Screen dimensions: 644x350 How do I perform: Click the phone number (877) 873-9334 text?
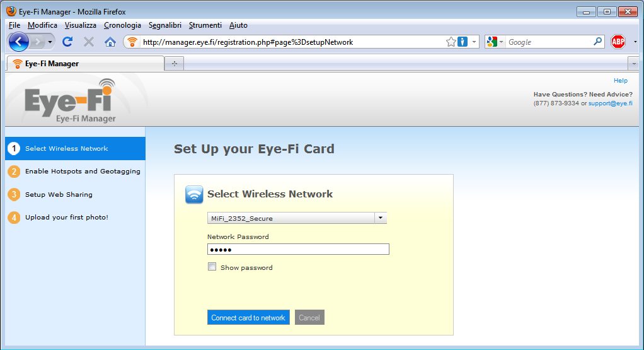pos(556,103)
